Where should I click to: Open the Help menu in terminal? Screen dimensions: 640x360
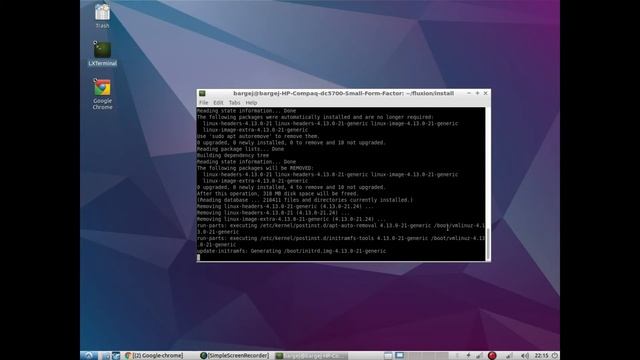coord(251,103)
